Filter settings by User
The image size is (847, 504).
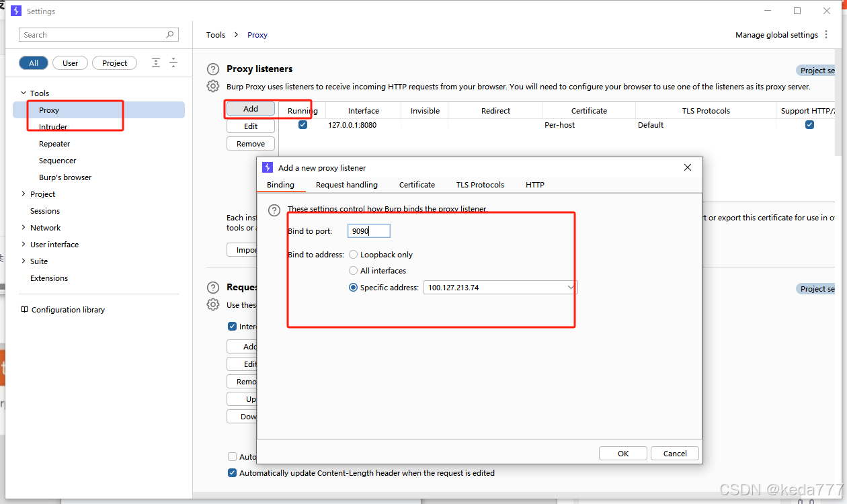71,63
